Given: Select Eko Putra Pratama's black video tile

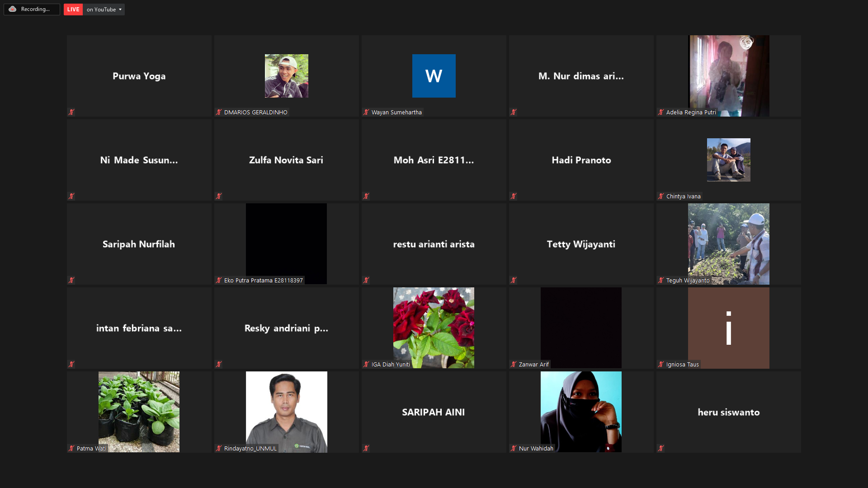Looking at the screenshot, I should [x=287, y=244].
